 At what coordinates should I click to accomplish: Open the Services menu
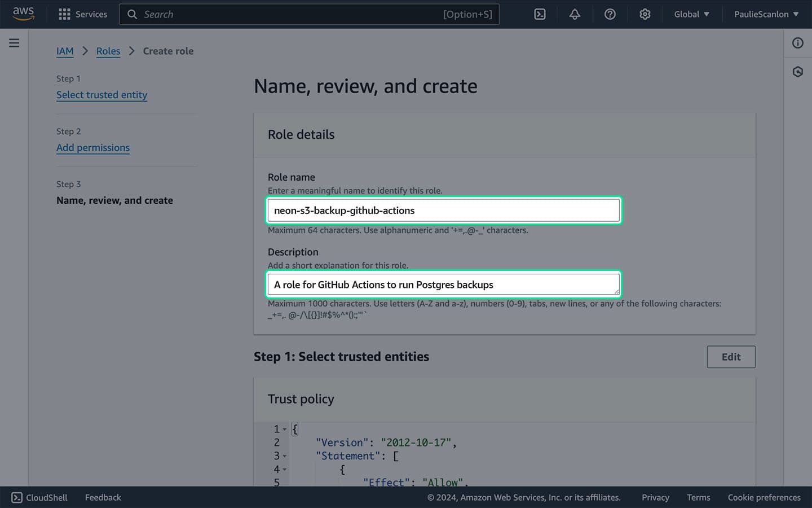[83, 14]
